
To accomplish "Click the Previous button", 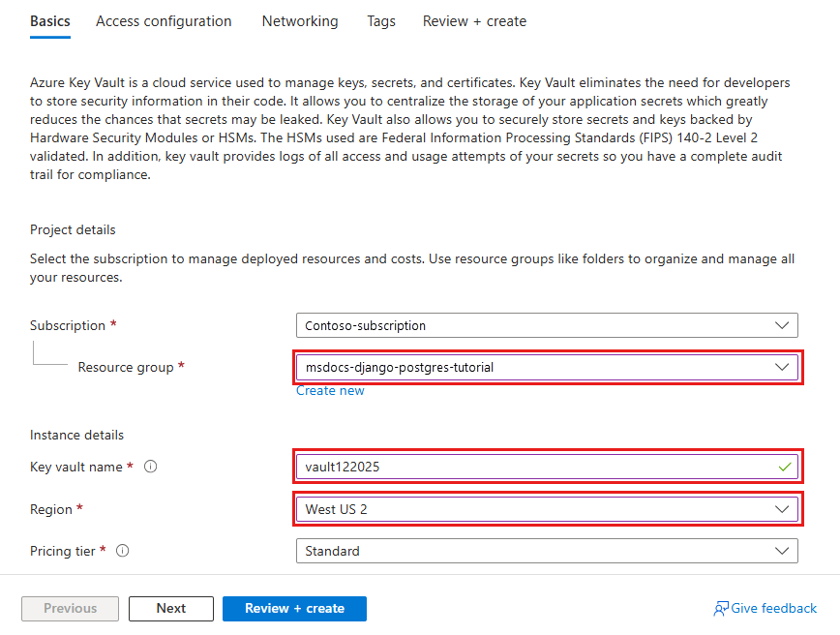I will pos(71,608).
